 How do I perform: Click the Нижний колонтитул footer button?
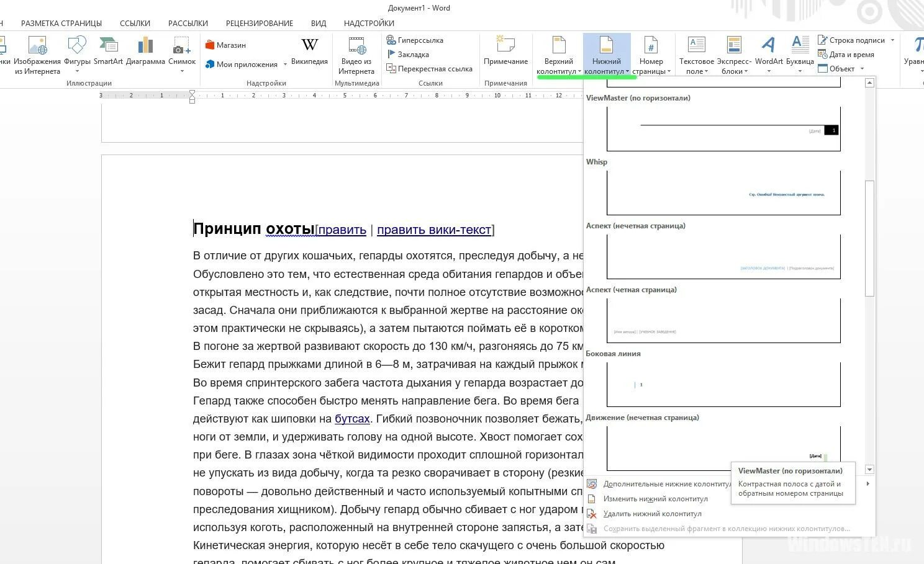point(607,55)
